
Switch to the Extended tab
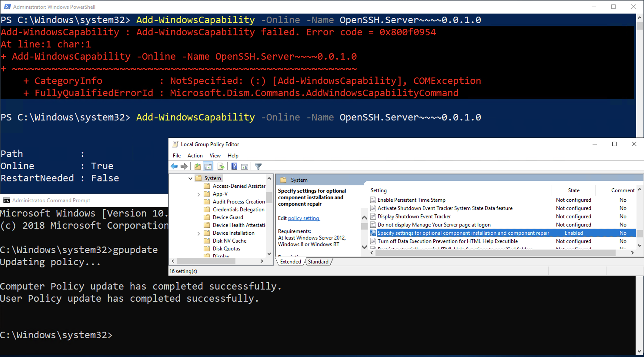pyautogui.click(x=290, y=262)
